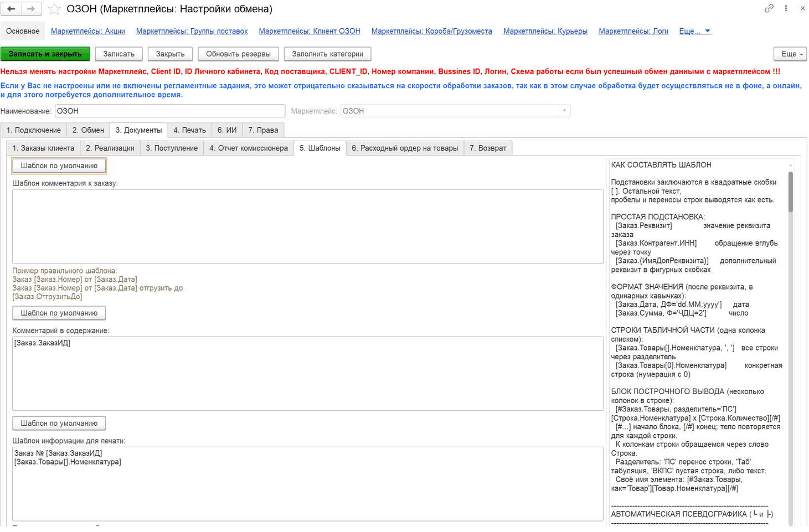Expand the Еще... navigation link menu
Viewport: 809px width, 532px height.
(x=694, y=31)
